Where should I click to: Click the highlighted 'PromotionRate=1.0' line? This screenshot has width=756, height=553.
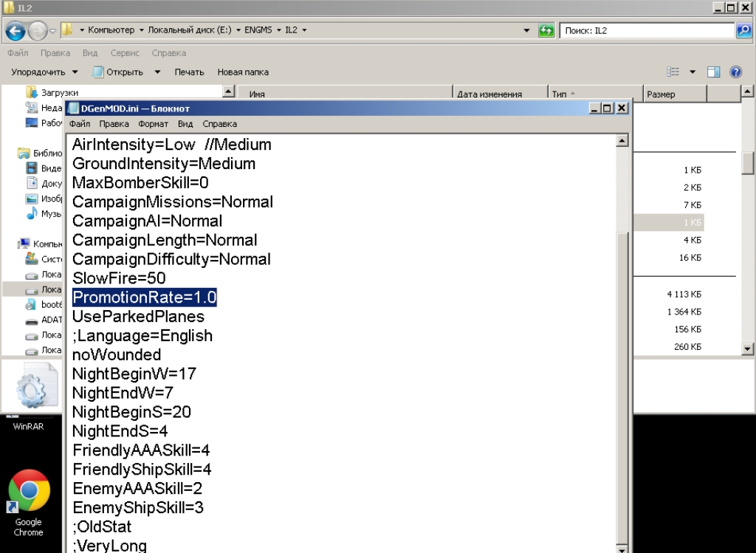(144, 297)
